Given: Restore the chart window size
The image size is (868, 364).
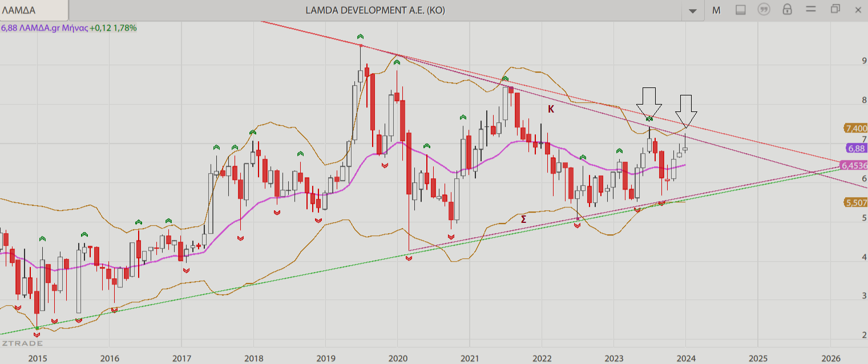Looking at the screenshot, I should click(835, 9).
